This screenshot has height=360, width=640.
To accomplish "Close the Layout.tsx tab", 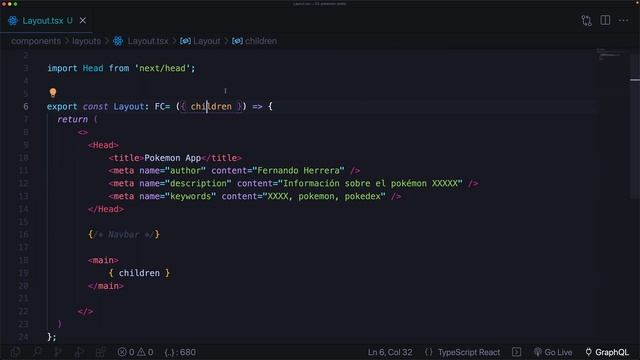I will (x=83, y=20).
